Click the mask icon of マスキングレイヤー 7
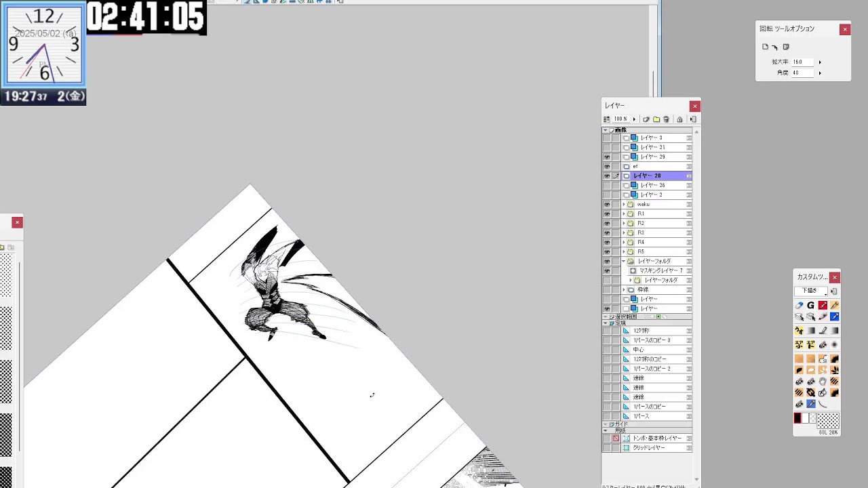 click(x=633, y=270)
